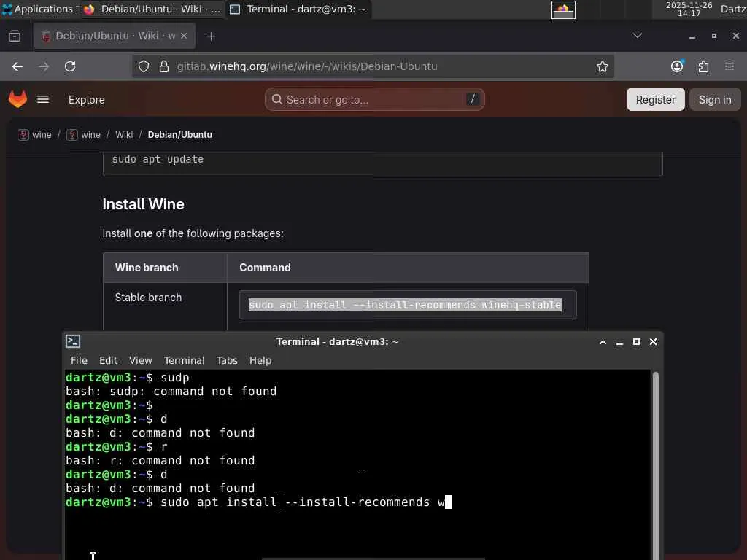The height and width of the screenshot is (560, 747).
Task: Click the terminal vertical scrollbar
Action: coord(656,464)
